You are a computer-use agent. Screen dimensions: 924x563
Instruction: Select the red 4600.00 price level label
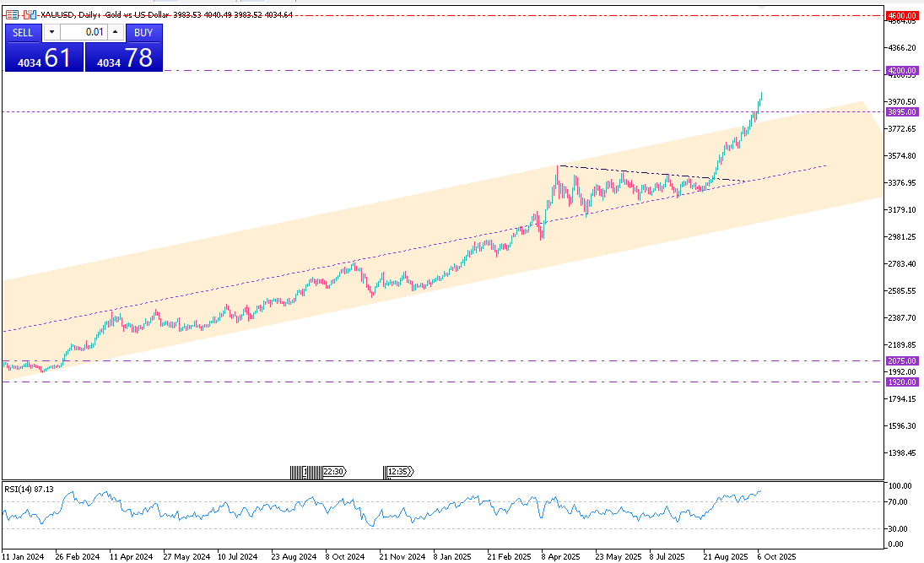click(x=901, y=15)
